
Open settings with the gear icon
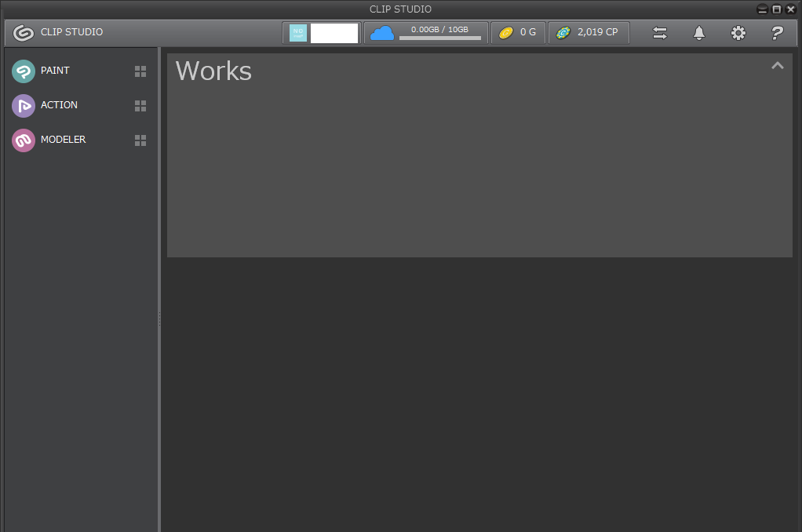click(738, 33)
